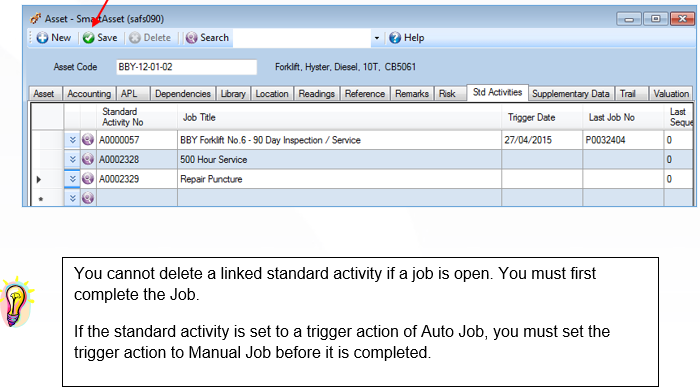This screenshot has width=700, height=391.
Task: Switch to the Asset tab
Action: click(x=44, y=94)
